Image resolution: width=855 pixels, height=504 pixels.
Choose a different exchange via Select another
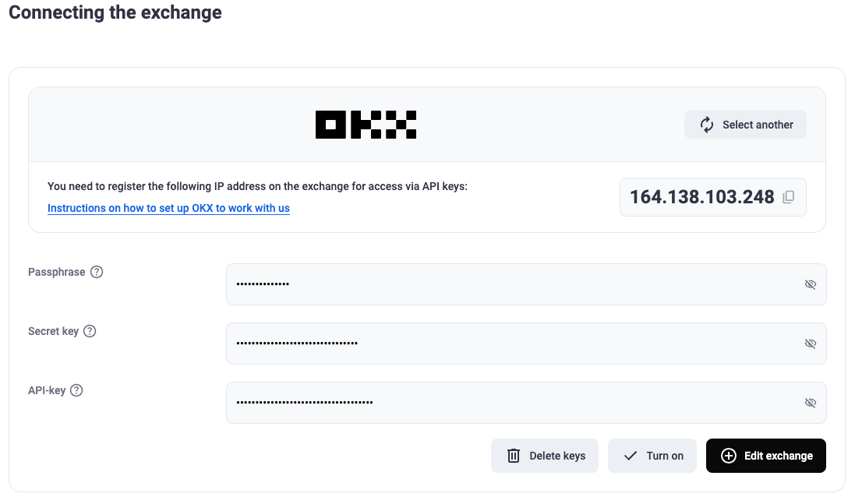pyautogui.click(x=745, y=125)
